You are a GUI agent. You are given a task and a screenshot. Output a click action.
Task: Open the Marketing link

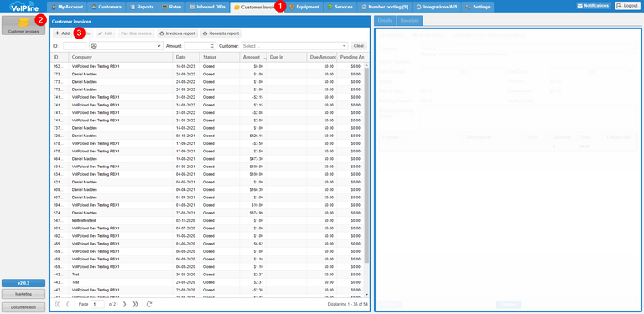(x=23, y=294)
